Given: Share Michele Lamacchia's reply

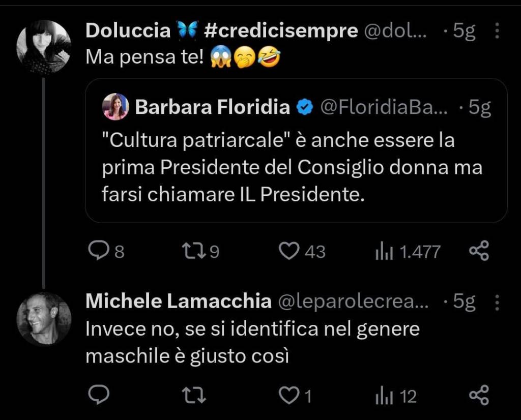Looking at the screenshot, I should [x=478, y=396].
